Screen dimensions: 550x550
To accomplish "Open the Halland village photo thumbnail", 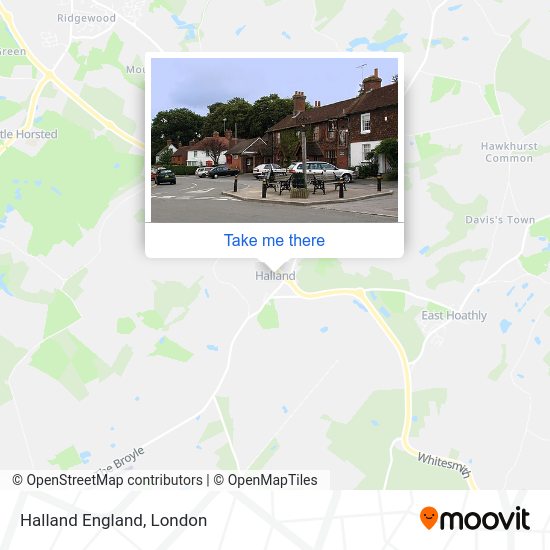I will click(274, 140).
